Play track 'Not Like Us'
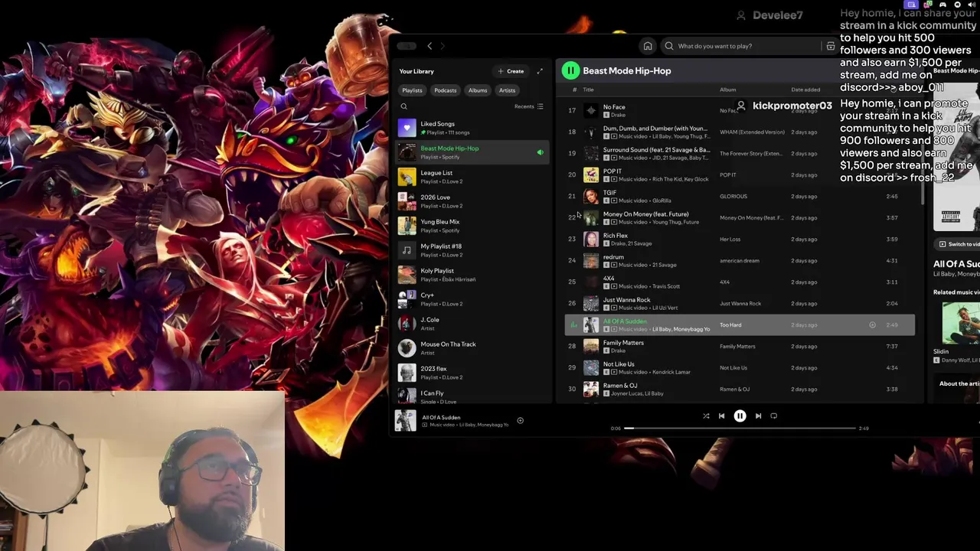The image size is (980, 551). tap(740, 367)
